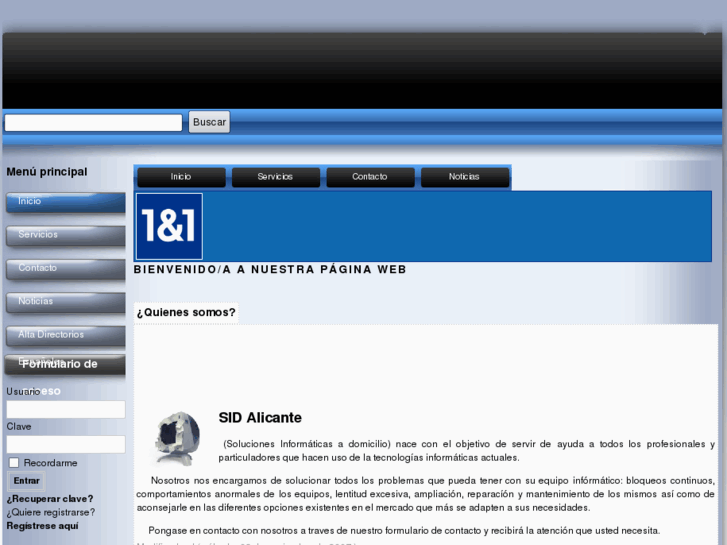Screen dimensions: 727x545
Task: Click into the Clave password field
Action: 65,444
